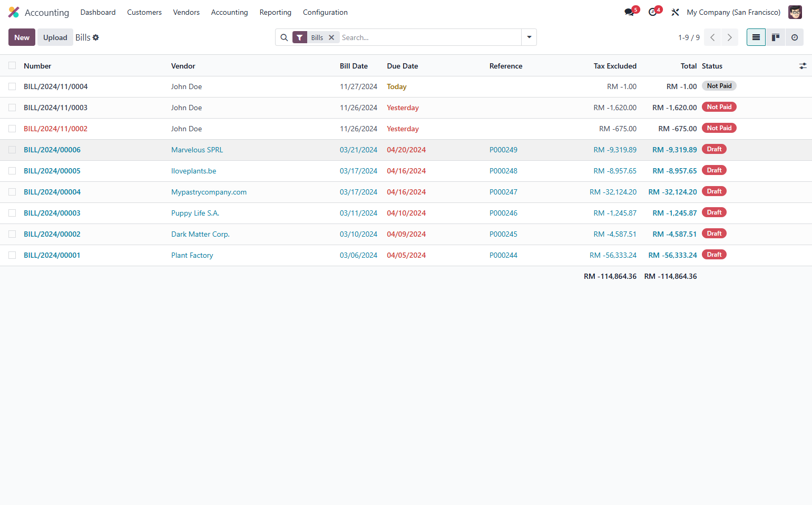
Task: Open the debug tools wrench icon
Action: point(675,12)
